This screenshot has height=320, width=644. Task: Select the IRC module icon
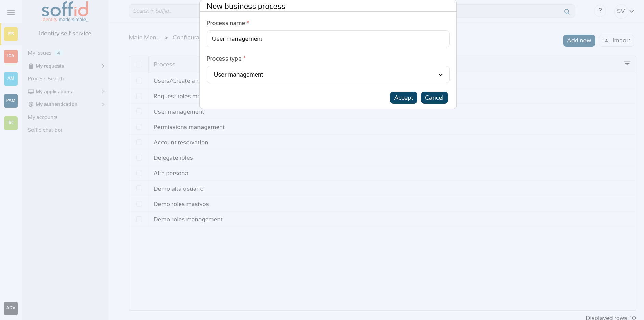(11, 123)
